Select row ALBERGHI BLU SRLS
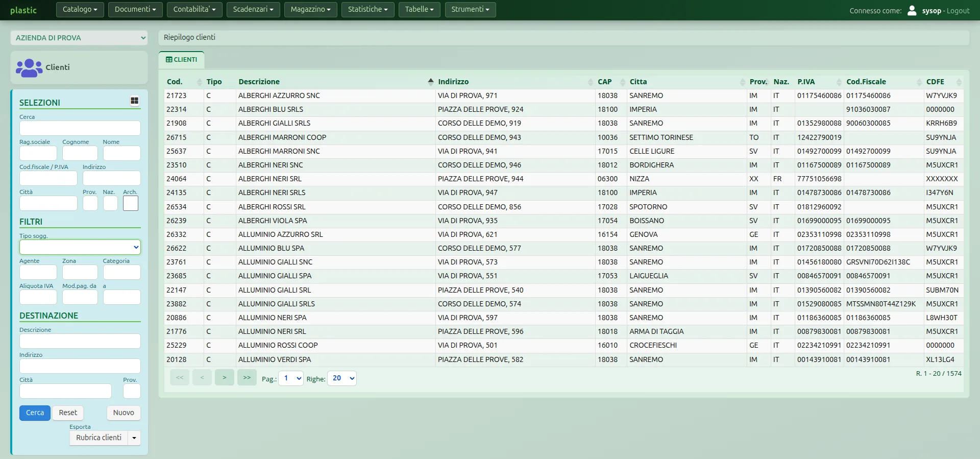Screen dimensions: 980x459 click(x=564, y=109)
